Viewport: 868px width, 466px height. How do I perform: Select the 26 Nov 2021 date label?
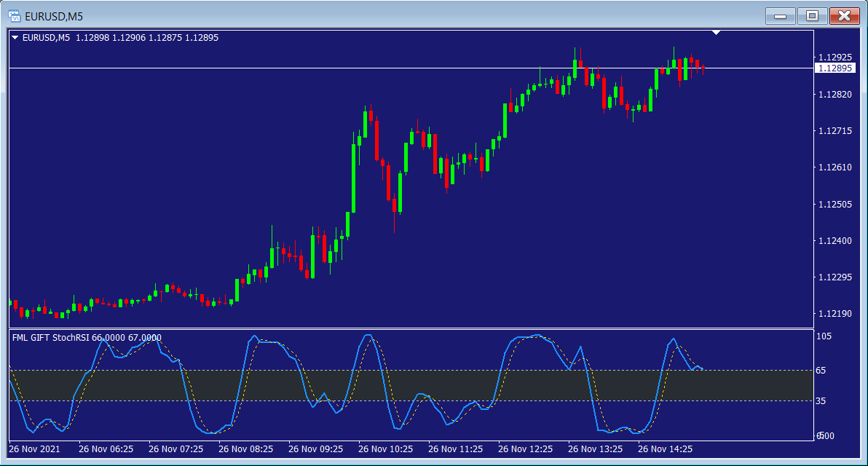(36, 449)
